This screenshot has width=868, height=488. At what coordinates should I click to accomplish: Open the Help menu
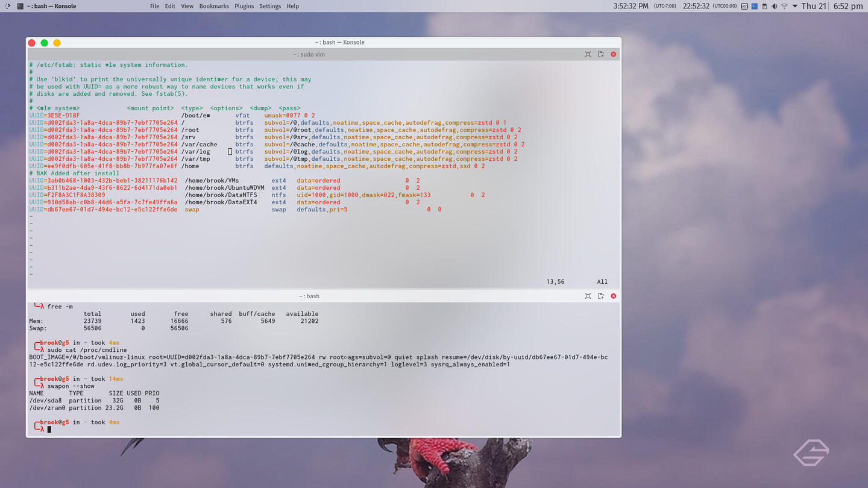tap(292, 6)
